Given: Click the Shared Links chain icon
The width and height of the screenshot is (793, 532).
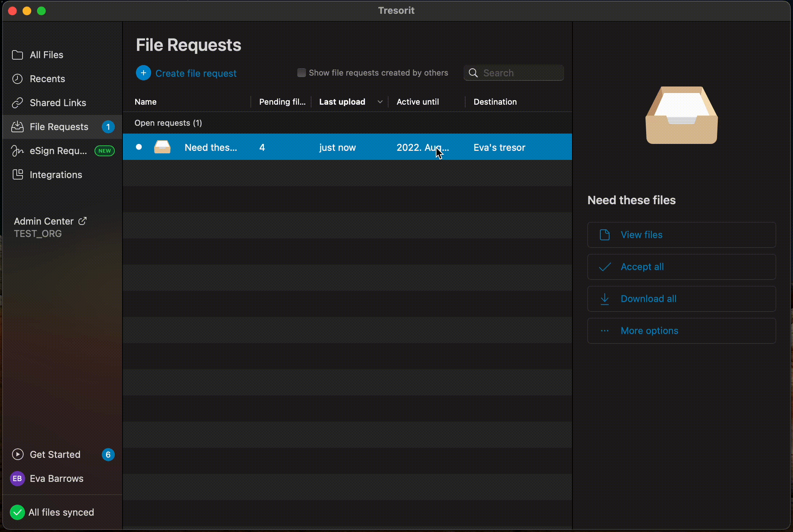Looking at the screenshot, I should (17, 103).
